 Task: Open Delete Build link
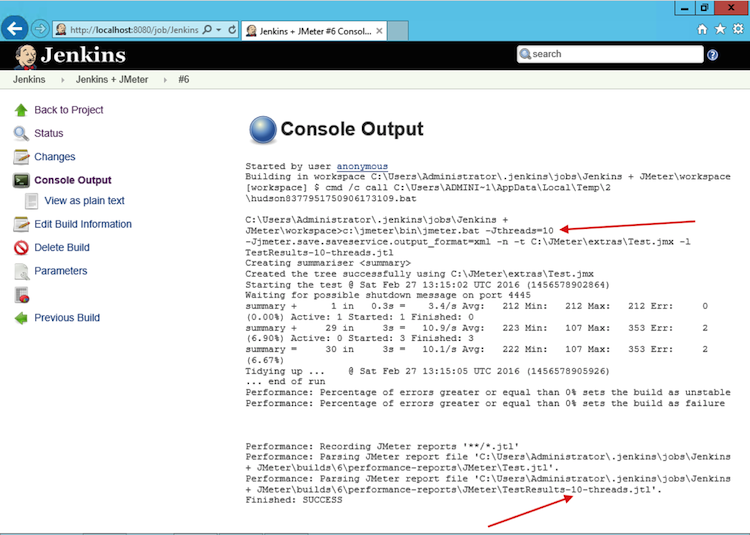62,248
